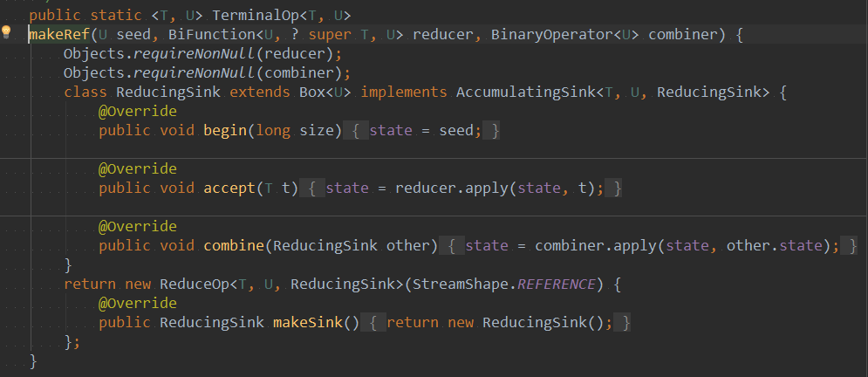Screen dimensions: 868x377
Task: Click the makeSink method name
Action: (308, 322)
